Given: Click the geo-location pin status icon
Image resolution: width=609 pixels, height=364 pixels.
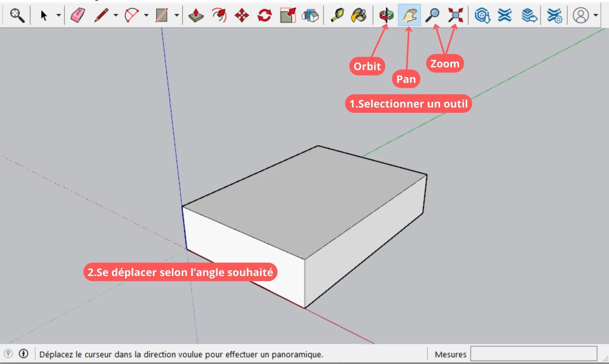Looking at the screenshot, I should coord(8,354).
